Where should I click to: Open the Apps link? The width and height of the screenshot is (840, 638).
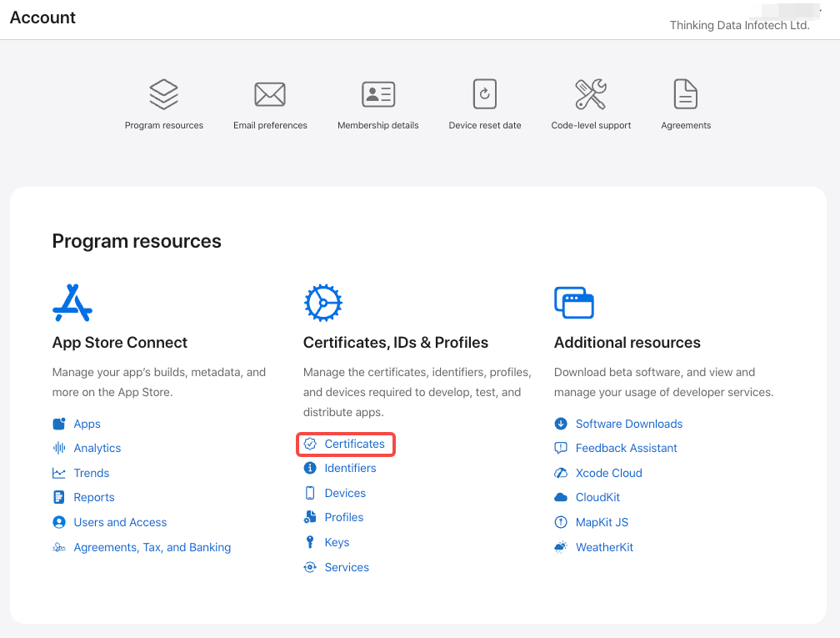pos(87,424)
